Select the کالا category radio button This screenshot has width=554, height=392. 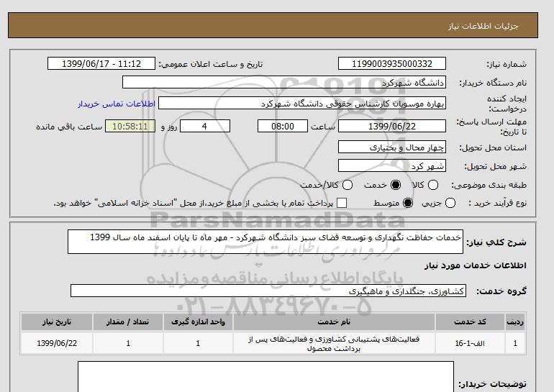pyautogui.click(x=433, y=185)
